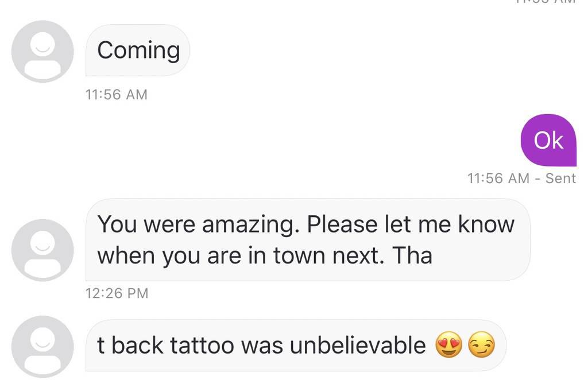Tap the avatar beside "You were amazing" message
Screen dimensions: 588x380
[x=42, y=250]
